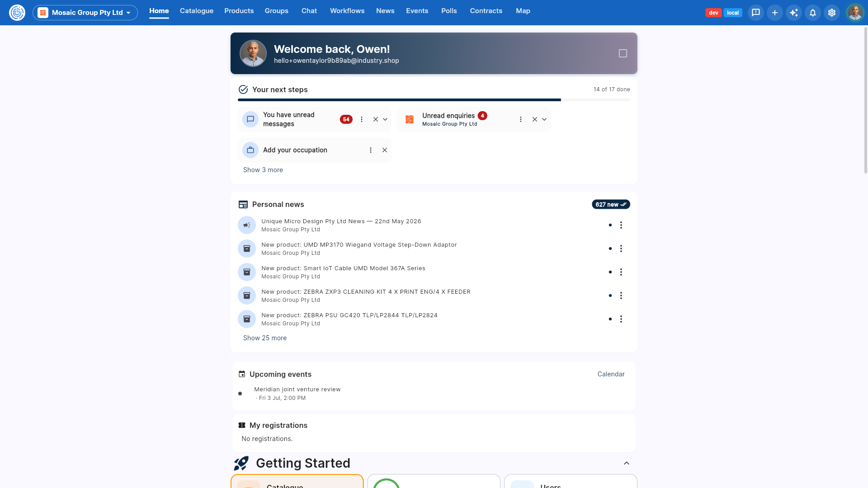Expand the Unread enquiries step chevron
Viewport: 868px width, 488px height.
[x=544, y=119]
